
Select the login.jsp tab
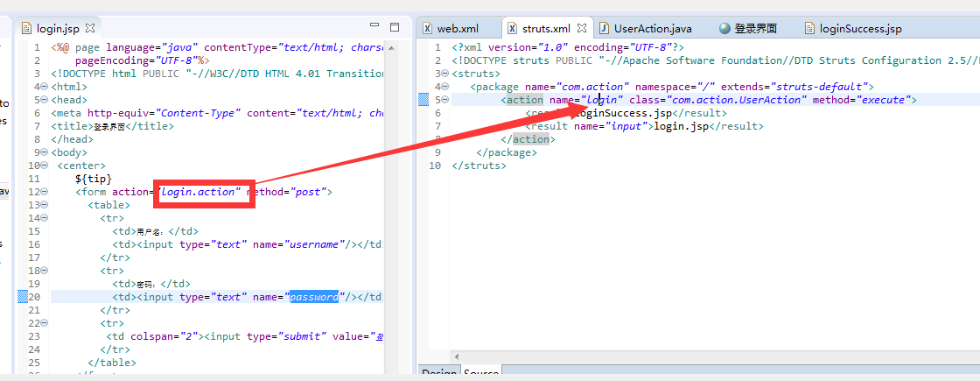(58, 28)
